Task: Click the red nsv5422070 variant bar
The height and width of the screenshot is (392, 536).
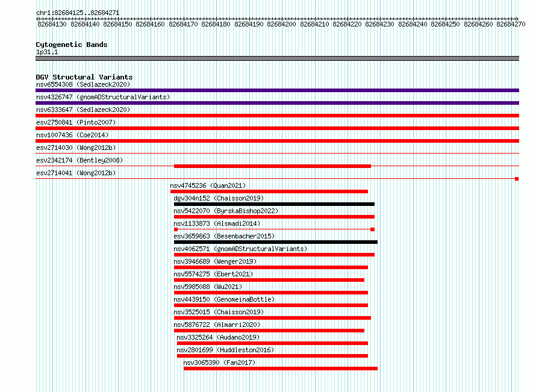Action: pos(274,217)
